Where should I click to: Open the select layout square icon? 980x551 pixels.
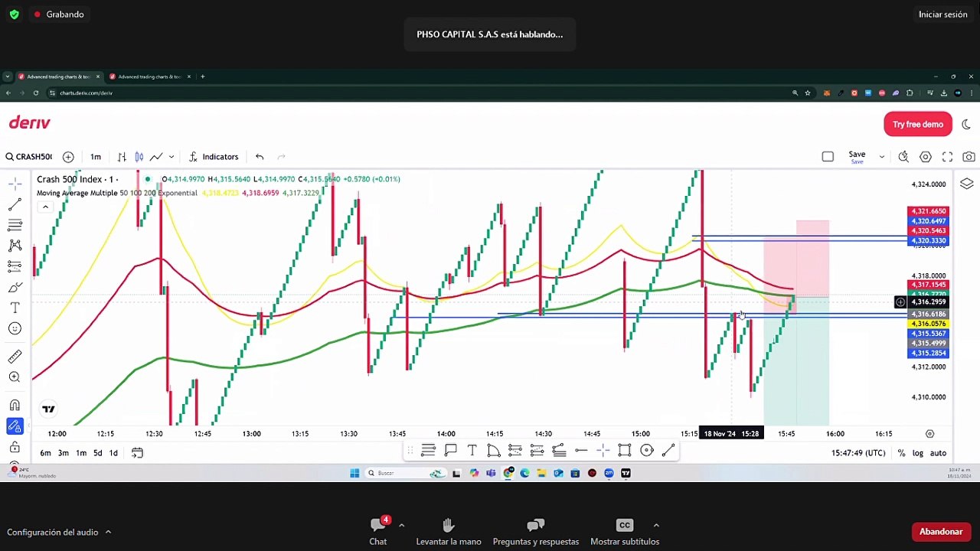click(x=828, y=157)
